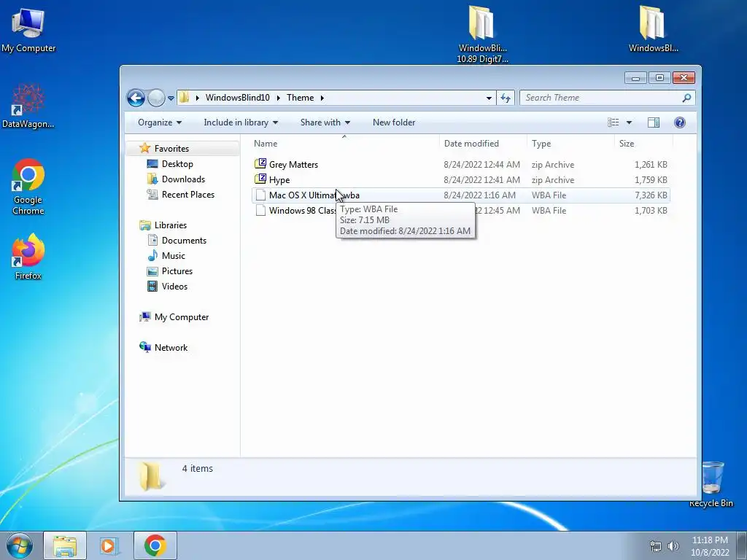747x560 pixels.
Task: Open Explorer help question mark
Action: tap(680, 122)
